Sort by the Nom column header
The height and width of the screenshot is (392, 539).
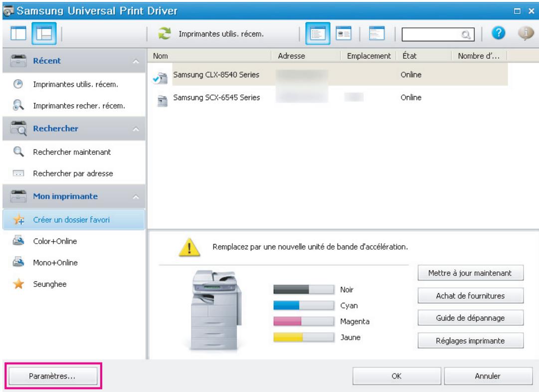[209, 56]
